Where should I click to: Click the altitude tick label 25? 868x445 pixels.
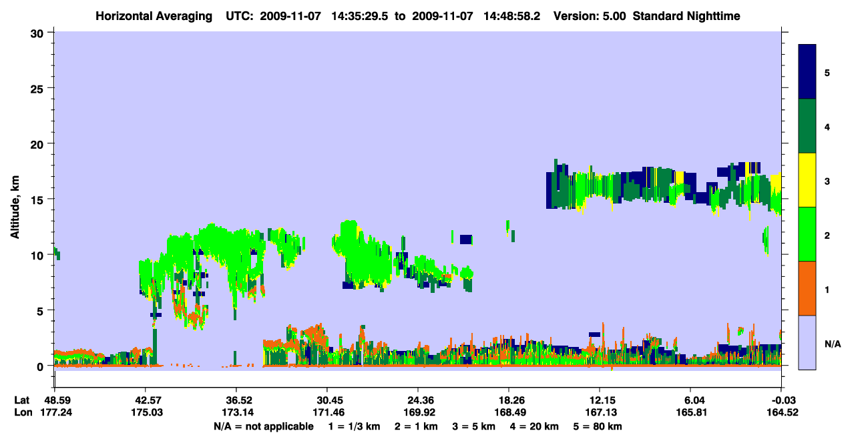(x=39, y=88)
